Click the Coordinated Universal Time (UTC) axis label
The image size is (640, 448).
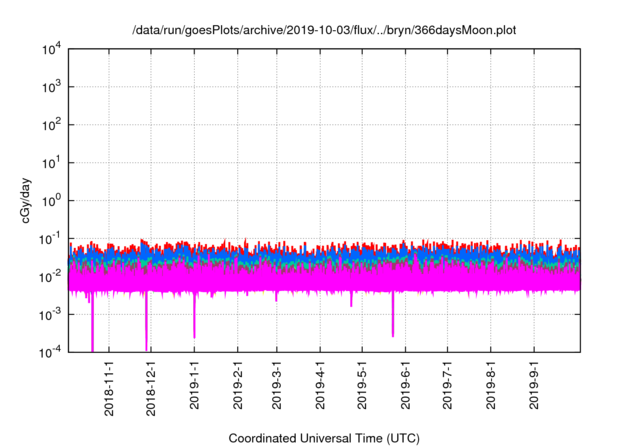point(325,438)
